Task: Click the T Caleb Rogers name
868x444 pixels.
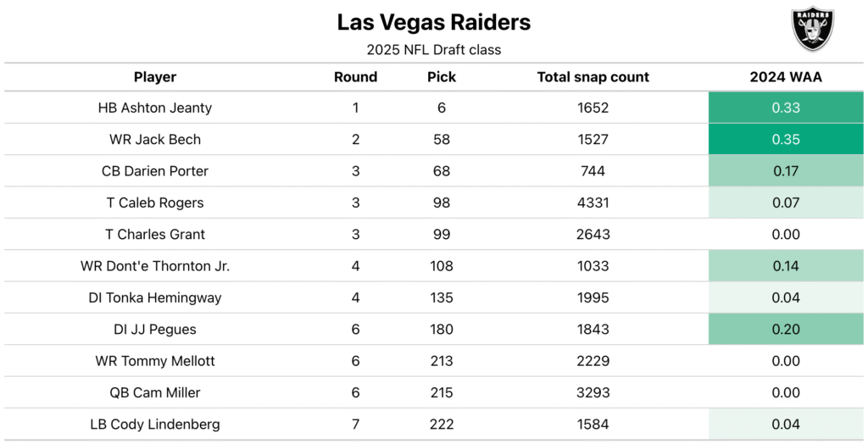Action: coord(155,203)
